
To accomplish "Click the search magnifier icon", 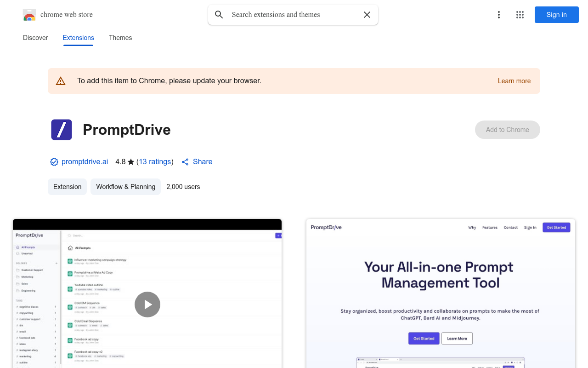I will point(219,15).
